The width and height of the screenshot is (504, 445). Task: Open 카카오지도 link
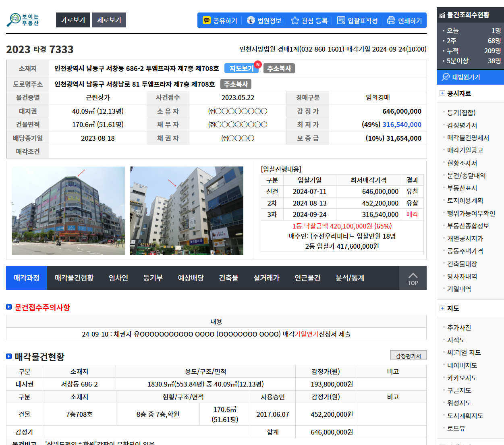(x=462, y=378)
